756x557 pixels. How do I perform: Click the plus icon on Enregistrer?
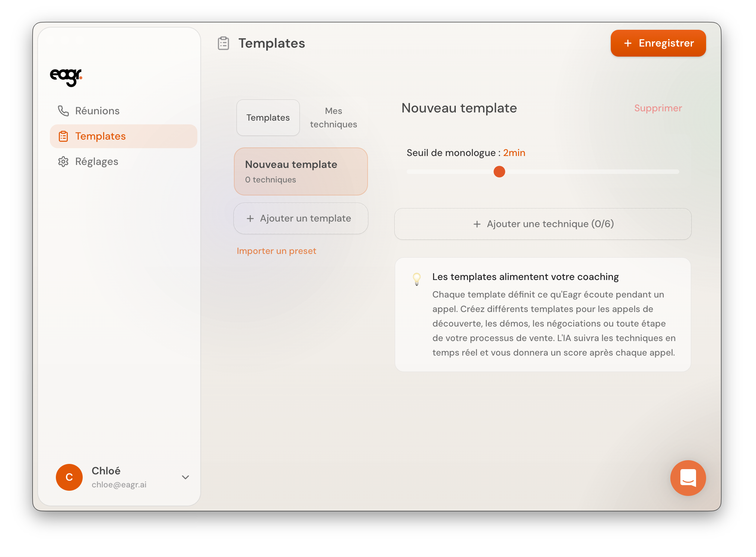pyautogui.click(x=628, y=43)
